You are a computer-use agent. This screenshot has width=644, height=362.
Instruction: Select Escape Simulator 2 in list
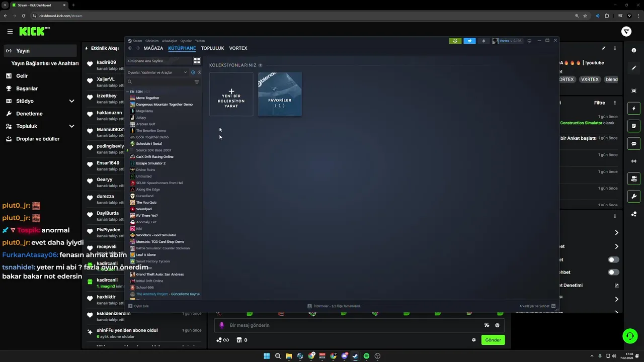click(x=150, y=163)
